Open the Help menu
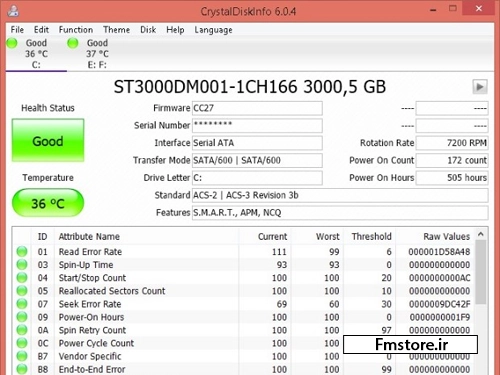 click(x=175, y=30)
